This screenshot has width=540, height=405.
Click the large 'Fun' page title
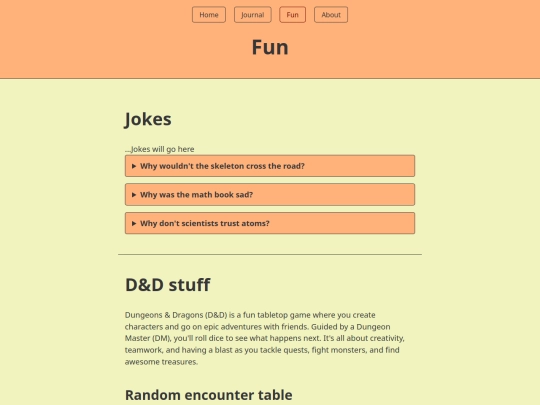(270, 47)
